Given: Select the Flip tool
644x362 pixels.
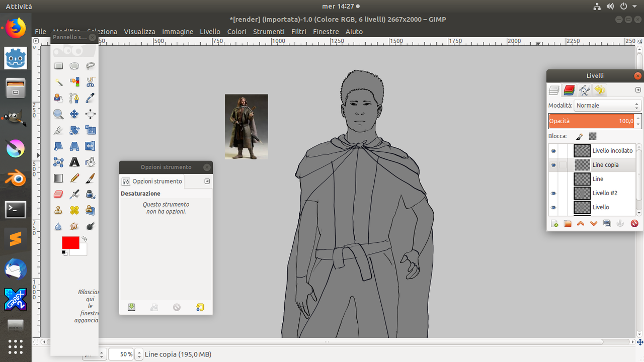Looking at the screenshot, I should point(91,146).
